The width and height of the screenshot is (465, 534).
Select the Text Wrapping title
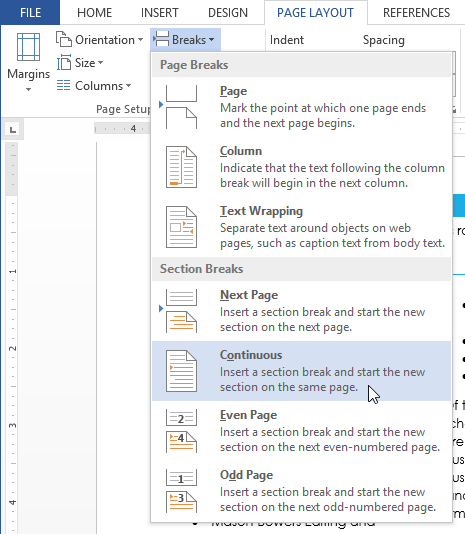pyautogui.click(x=261, y=211)
